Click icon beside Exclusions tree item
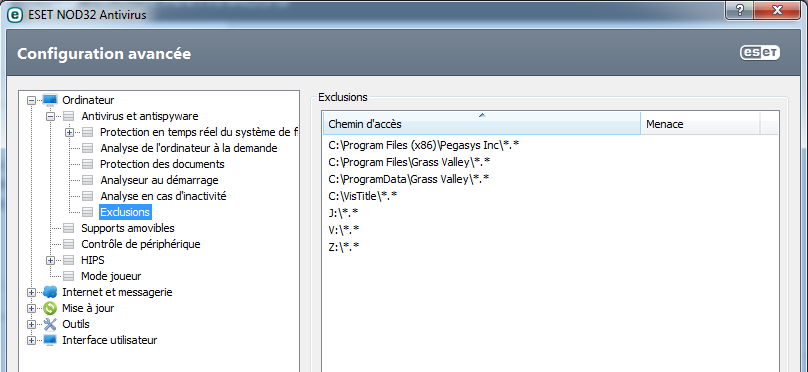 pyautogui.click(x=88, y=212)
